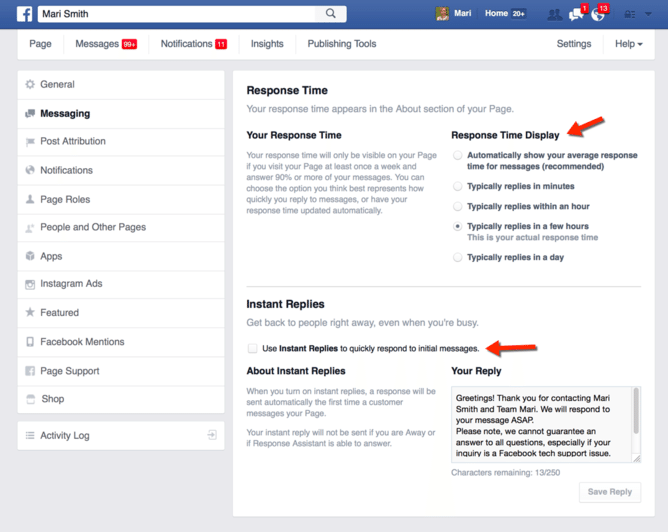The image size is (668, 532).
Task: Go to the Page tab
Action: (40, 44)
